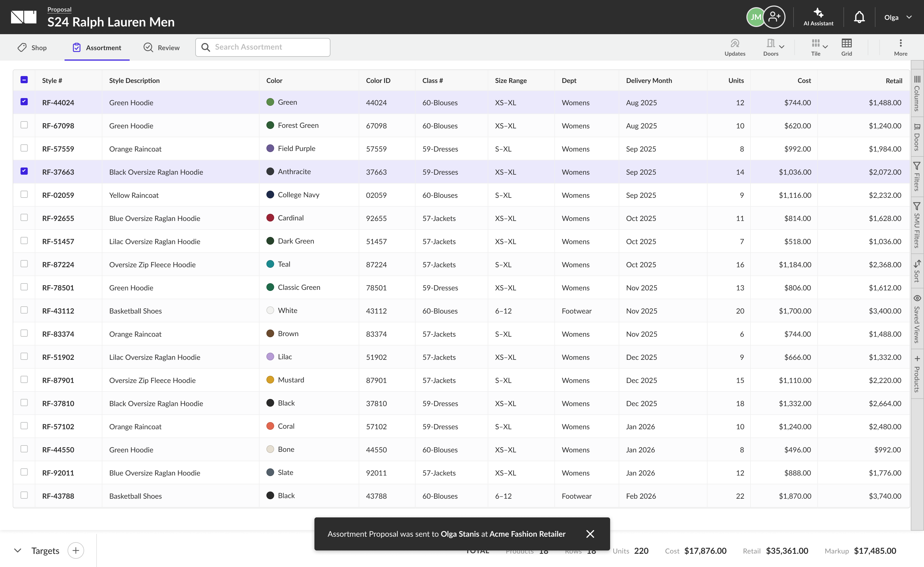
Task: Toggle the select-all header checkbox
Action: (24, 80)
